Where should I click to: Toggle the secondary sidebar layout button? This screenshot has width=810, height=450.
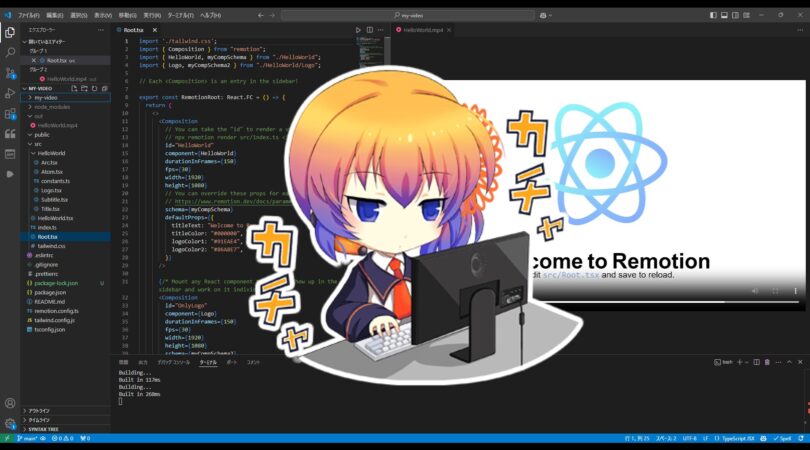click(735, 15)
